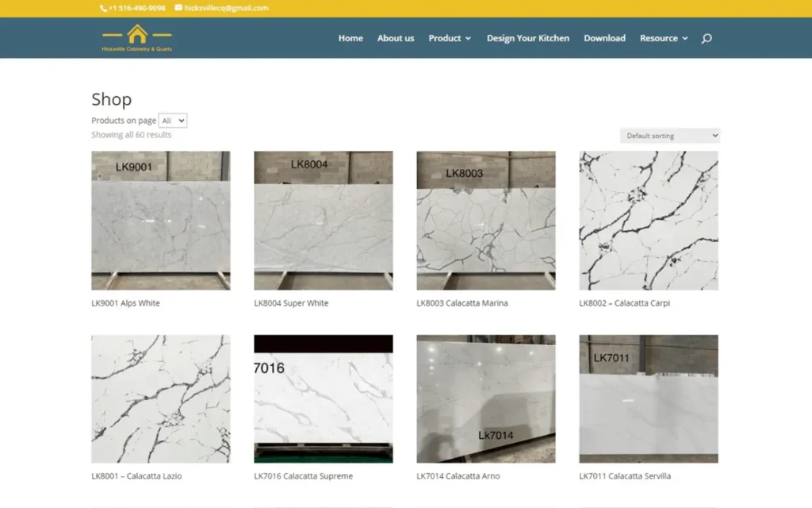The width and height of the screenshot is (812, 508).
Task: Call the +1 516-490-9098 phone link
Action: (x=136, y=8)
